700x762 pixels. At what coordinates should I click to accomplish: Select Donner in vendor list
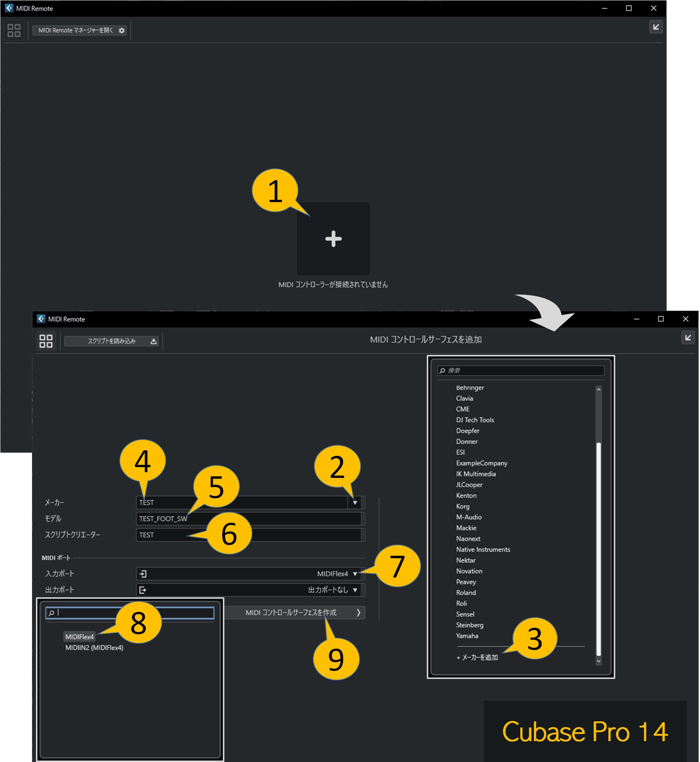[x=467, y=442]
